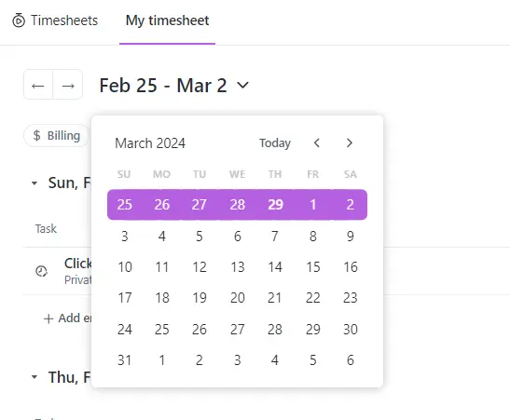Click the clock icon in the task row
The image size is (510, 420).
pyautogui.click(x=41, y=271)
